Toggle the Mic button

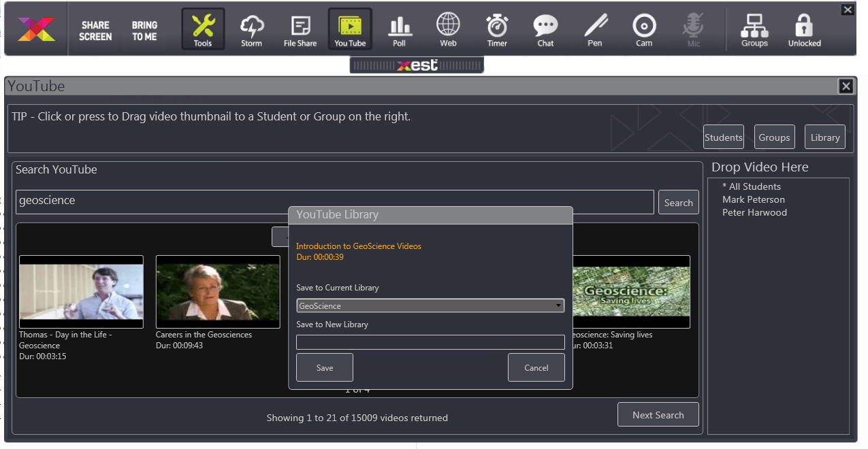tap(693, 31)
